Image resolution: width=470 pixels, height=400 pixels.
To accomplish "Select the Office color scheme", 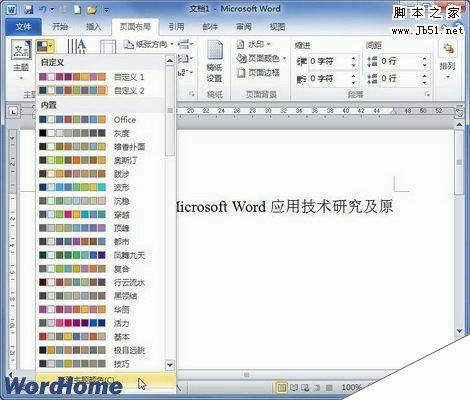I will pyautogui.click(x=100, y=119).
